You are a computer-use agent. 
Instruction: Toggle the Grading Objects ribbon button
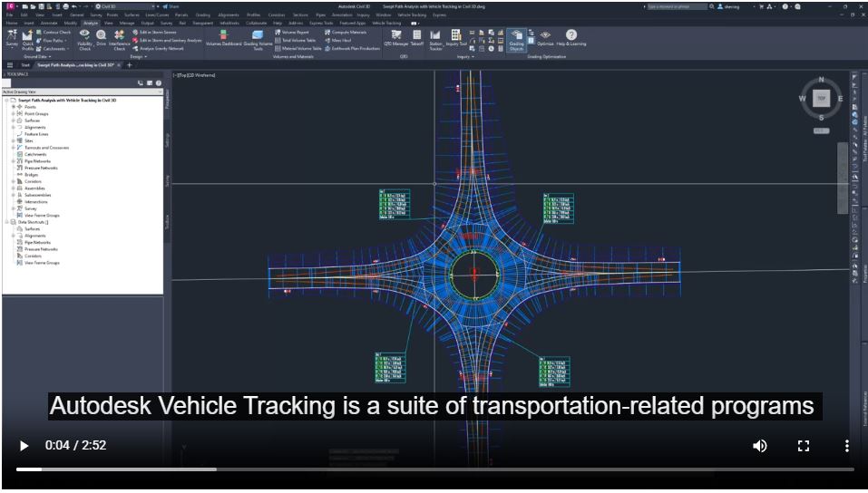516,41
